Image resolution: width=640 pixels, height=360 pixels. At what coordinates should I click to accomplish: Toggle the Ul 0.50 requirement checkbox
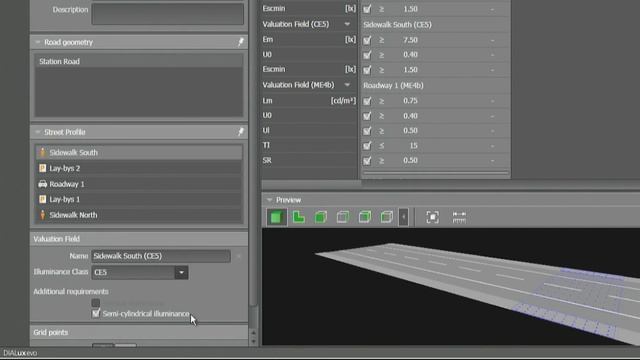click(367, 131)
